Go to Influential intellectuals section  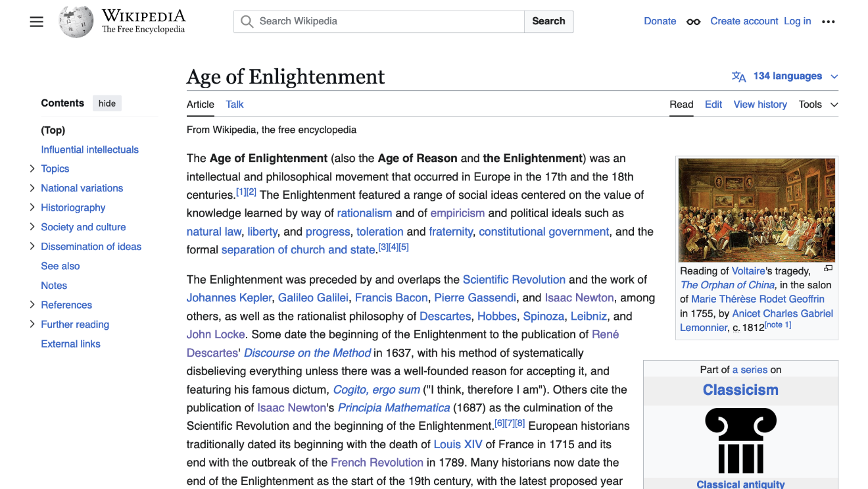point(90,149)
